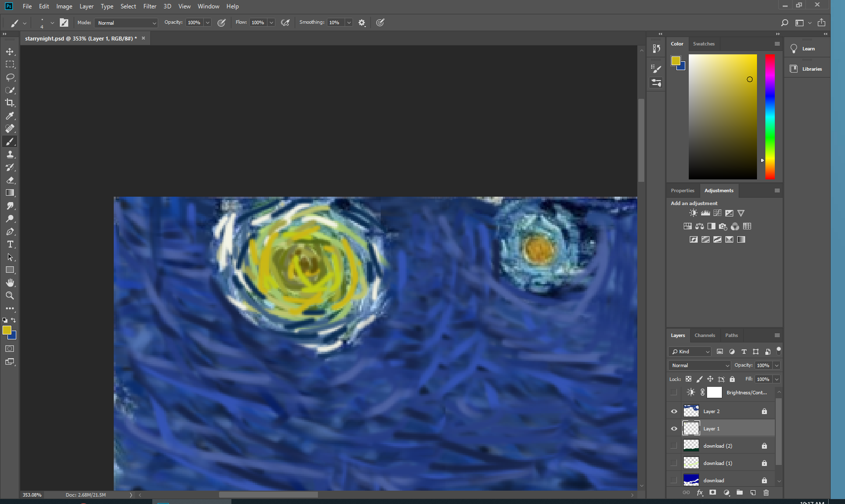Select the Path Selection tool
This screenshot has width=845, height=504.
click(x=10, y=257)
